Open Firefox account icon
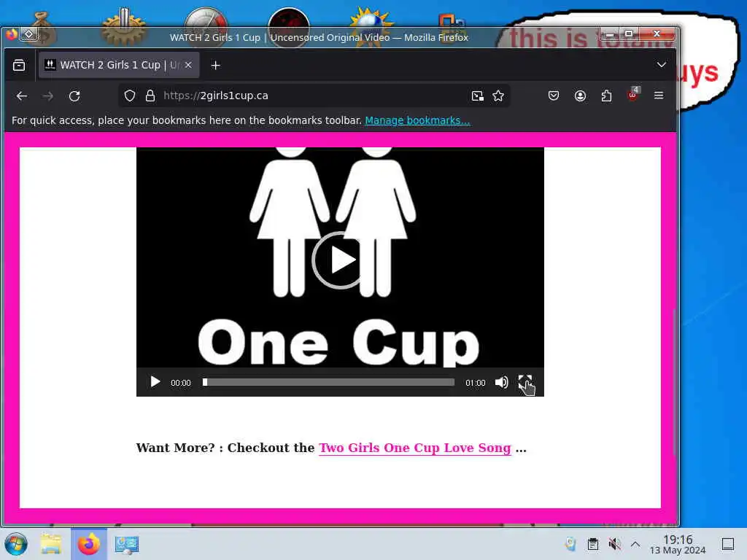 click(x=580, y=96)
